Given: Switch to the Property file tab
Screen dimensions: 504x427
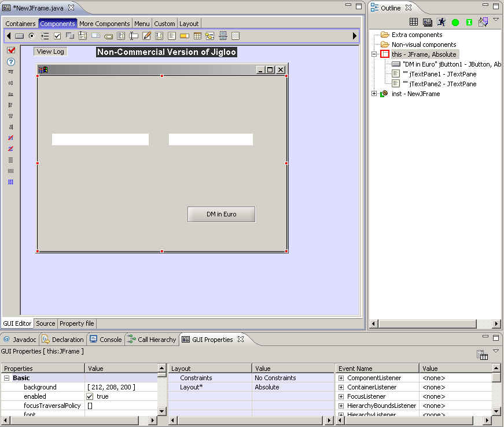Looking at the screenshot, I should (77, 323).
